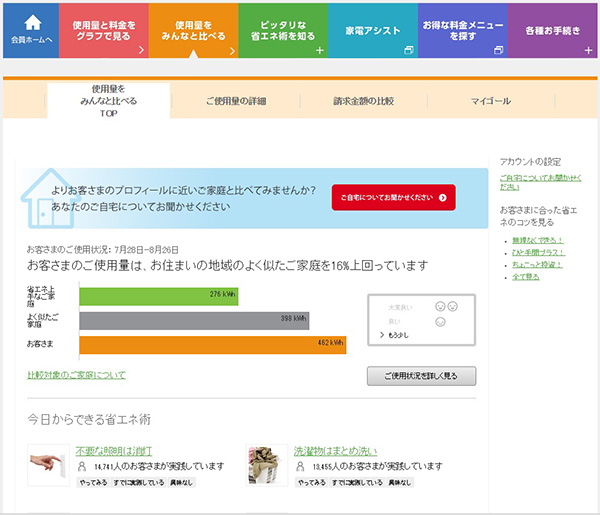Click chevron on 使用量と料金をグラフで見る tile
This screenshot has width=600, height=515.
point(141,50)
